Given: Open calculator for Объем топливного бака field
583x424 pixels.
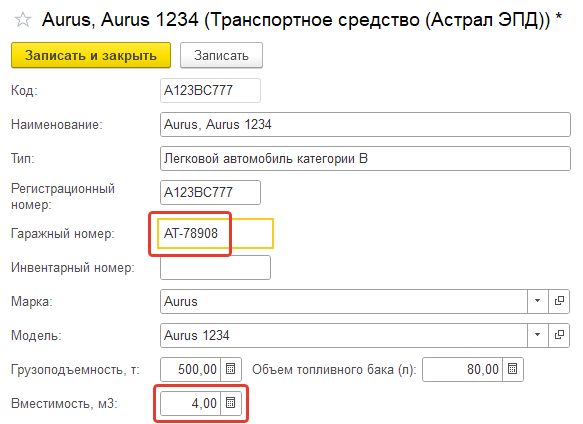Looking at the screenshot, I should pos(513,369).
